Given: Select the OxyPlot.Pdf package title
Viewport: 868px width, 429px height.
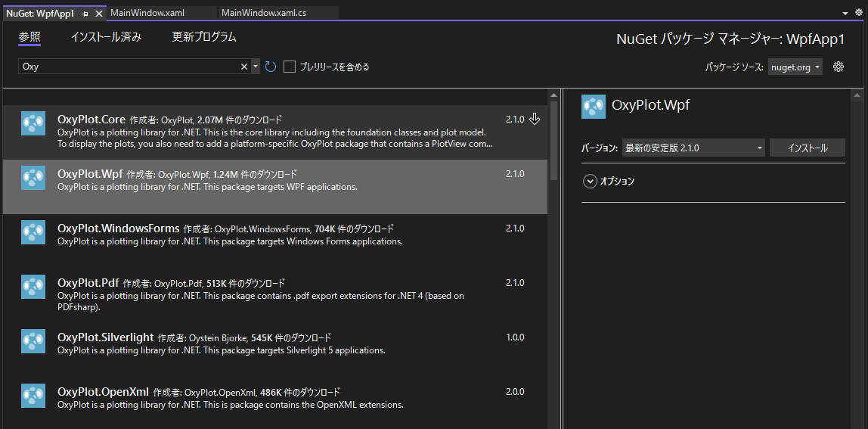Looking at the screenshot, I should click(88, 282).
